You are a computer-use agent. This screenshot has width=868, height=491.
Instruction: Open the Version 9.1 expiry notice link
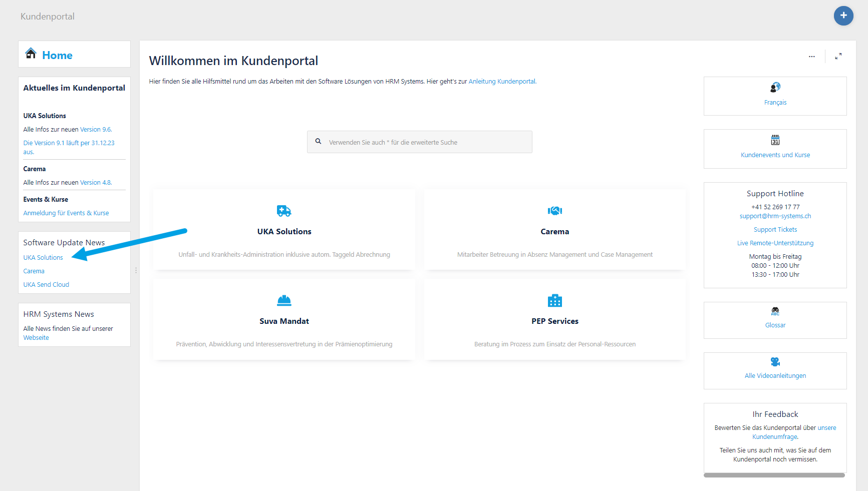click(x=69, y=147)
